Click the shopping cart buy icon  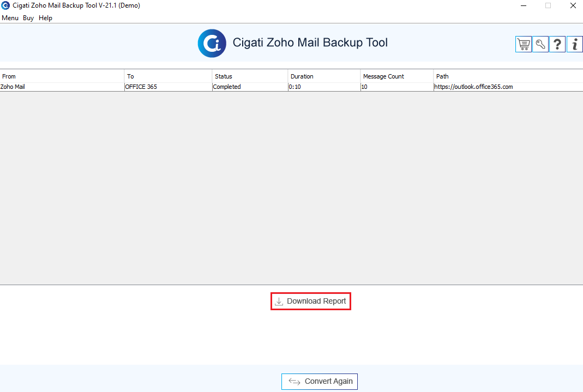(524, 44)
